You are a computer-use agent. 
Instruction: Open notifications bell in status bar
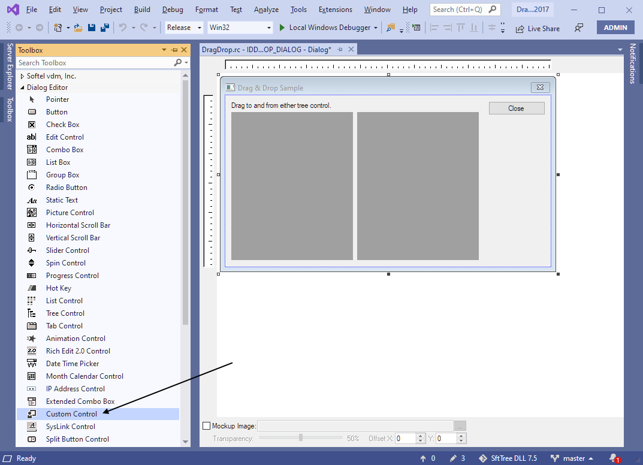pyautogui.click(x=614, y=458)
